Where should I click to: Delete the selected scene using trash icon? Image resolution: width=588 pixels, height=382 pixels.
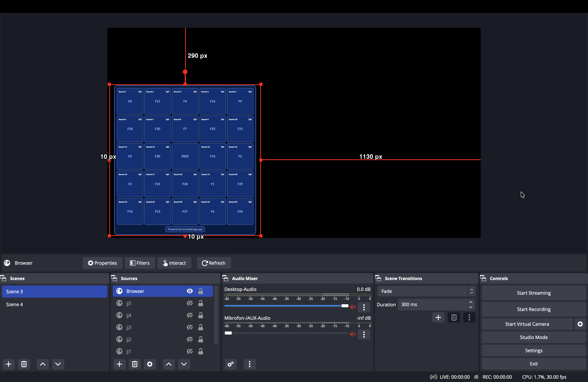[x=24, y=364]
